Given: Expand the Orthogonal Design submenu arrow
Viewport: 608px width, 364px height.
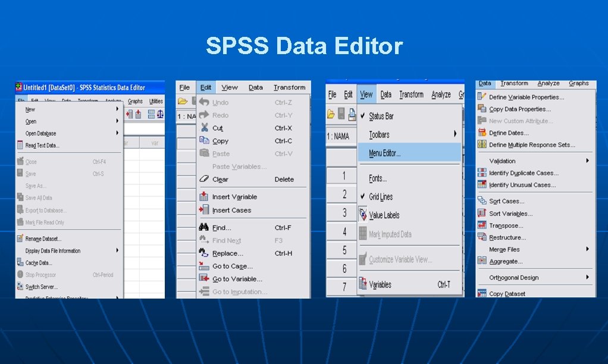Looking at the screenshot, I should click(x=587, y=277).
